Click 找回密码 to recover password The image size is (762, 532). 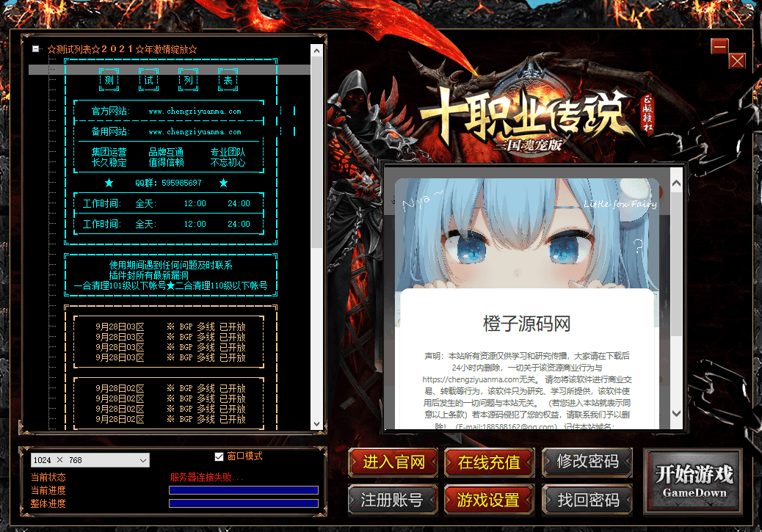pyautogui.click(x=587, y=500)
